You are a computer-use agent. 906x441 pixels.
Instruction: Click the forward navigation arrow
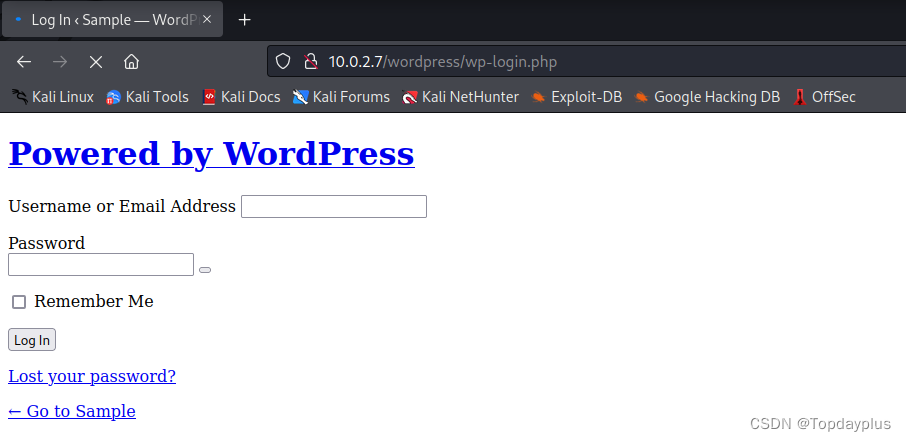tap(60, 62)
